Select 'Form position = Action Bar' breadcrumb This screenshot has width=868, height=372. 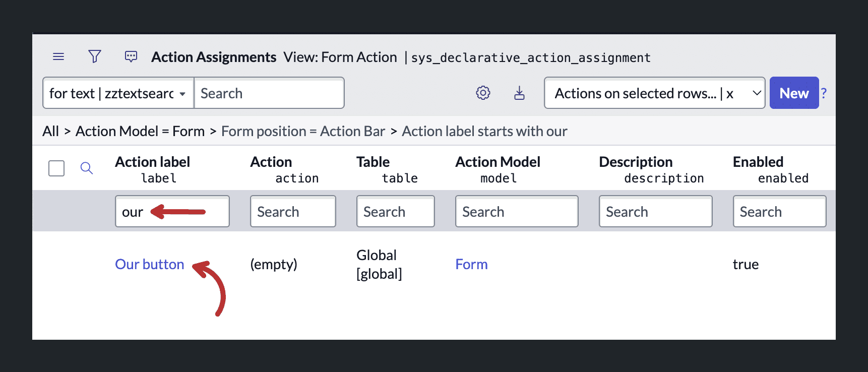pos(303,131)
